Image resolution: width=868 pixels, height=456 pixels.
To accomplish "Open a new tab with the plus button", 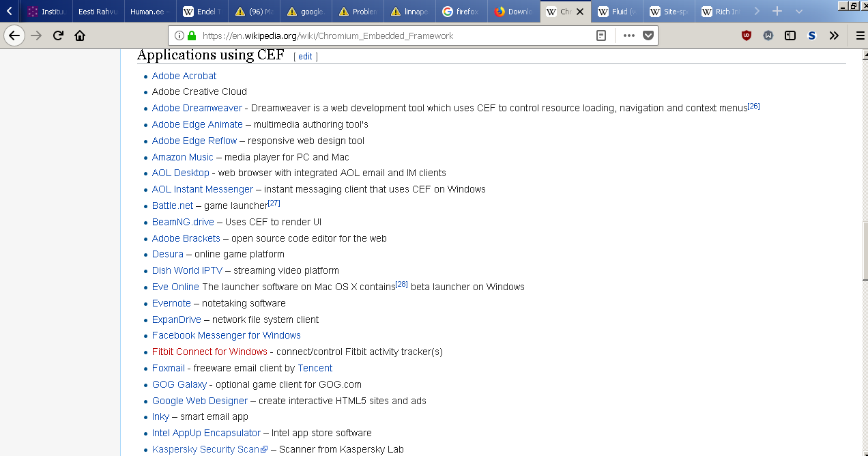I will 777,11.
